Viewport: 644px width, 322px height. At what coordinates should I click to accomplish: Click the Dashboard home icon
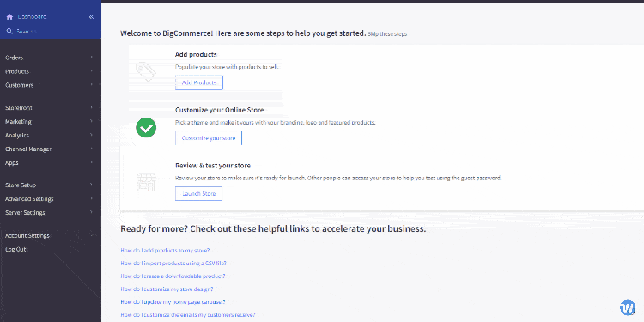click(x=9, y=17)
